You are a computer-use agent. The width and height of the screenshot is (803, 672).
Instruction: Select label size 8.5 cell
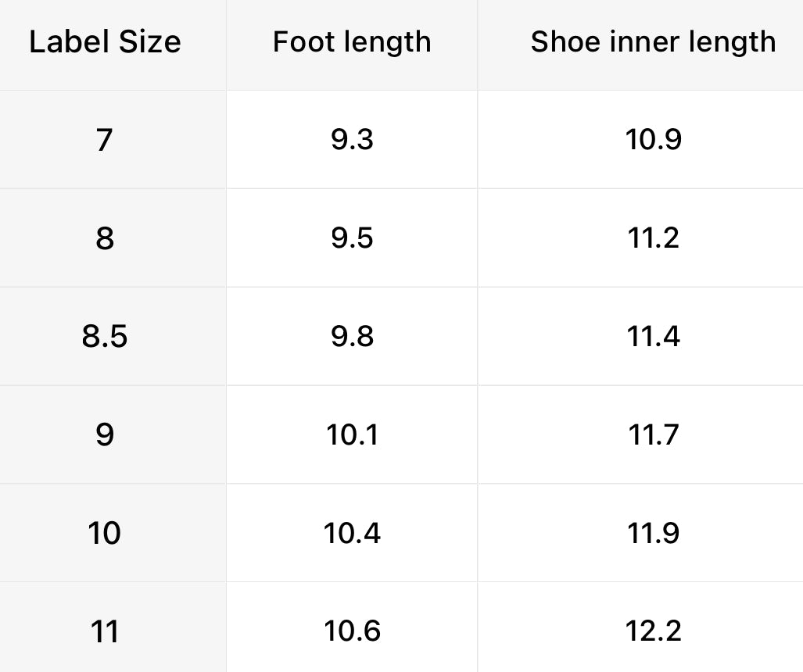point(105,336)
